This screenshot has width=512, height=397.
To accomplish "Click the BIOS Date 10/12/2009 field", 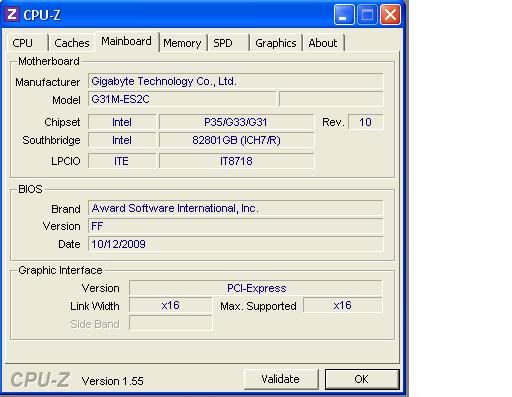I will point(236,244).
